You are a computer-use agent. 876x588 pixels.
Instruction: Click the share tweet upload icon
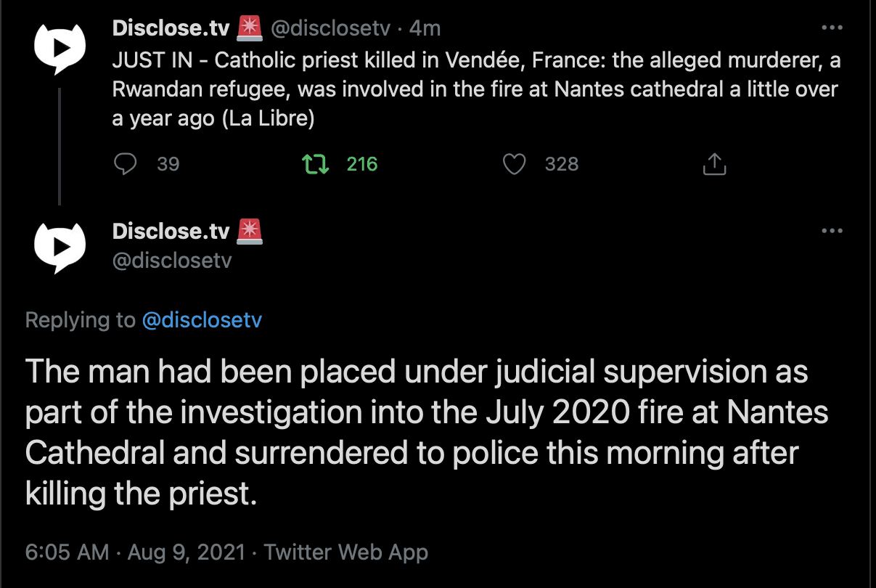point(714,164)
